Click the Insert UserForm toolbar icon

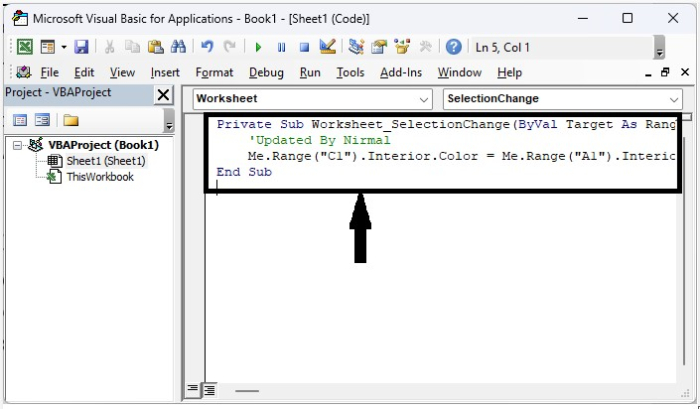point(47,47)
